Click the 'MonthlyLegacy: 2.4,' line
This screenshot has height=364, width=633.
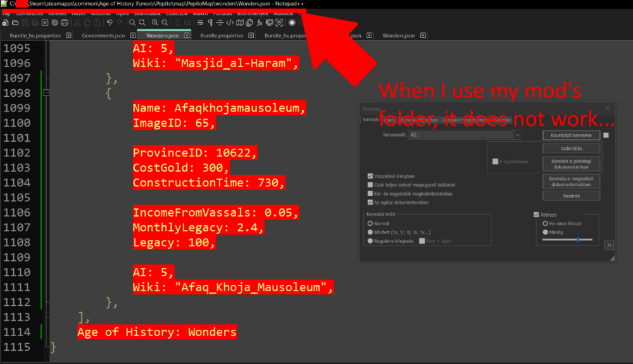[197, 228]
